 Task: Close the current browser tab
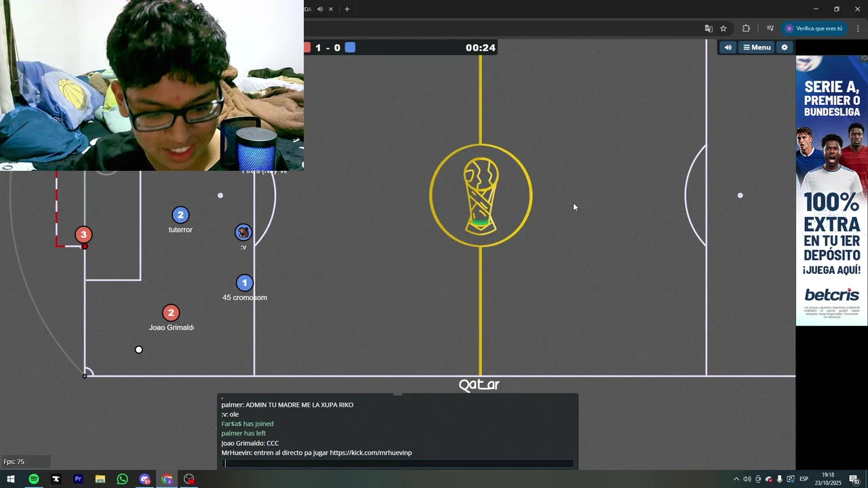click(x=331, y=9)
